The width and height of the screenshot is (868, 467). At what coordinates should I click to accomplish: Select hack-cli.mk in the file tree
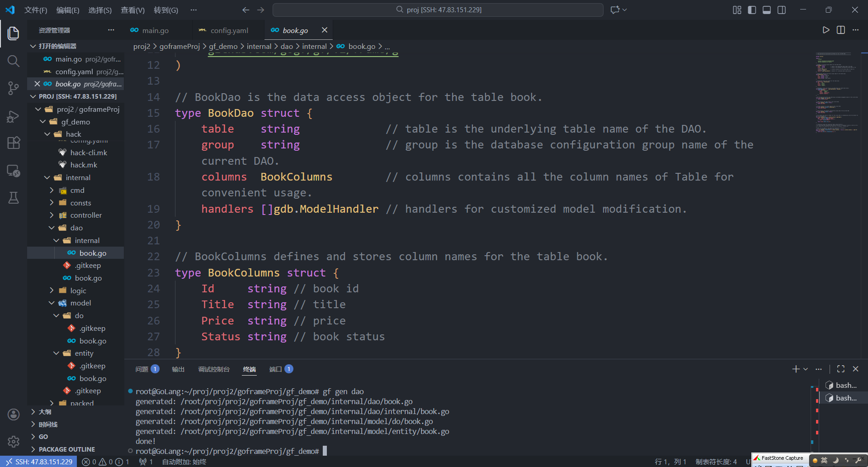(x=89, y=152)
